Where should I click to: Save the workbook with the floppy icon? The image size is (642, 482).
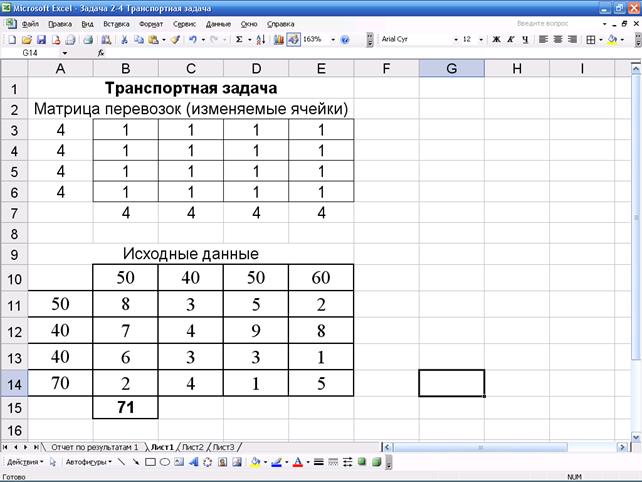point(41,40)
